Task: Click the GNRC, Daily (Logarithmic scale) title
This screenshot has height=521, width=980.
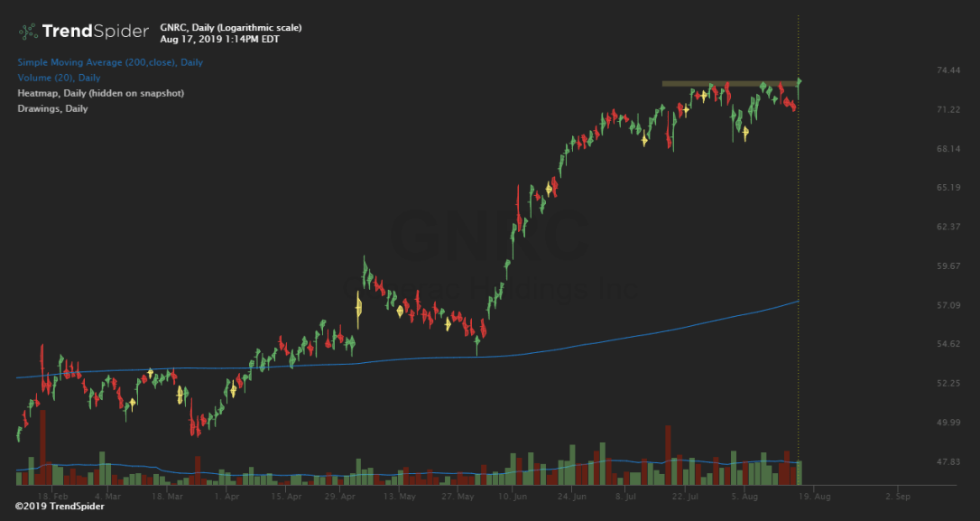Action: pyautogui.click(x=230, y=28)
